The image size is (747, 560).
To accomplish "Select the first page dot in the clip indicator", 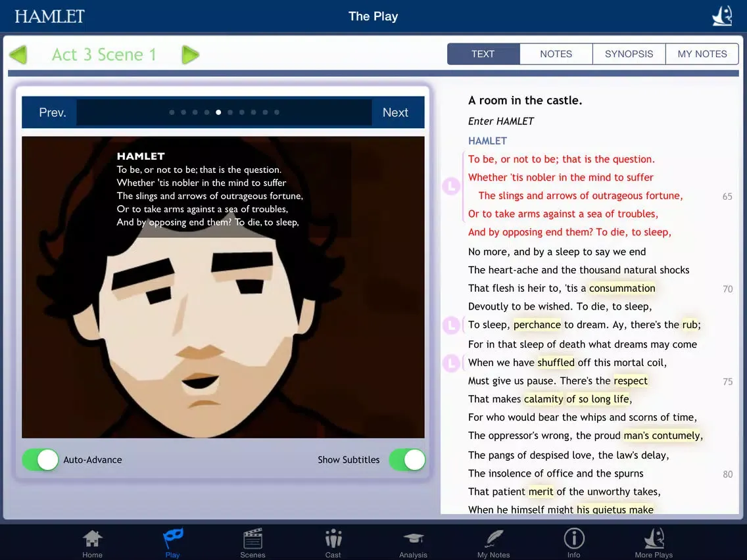I will pos(172,112).
